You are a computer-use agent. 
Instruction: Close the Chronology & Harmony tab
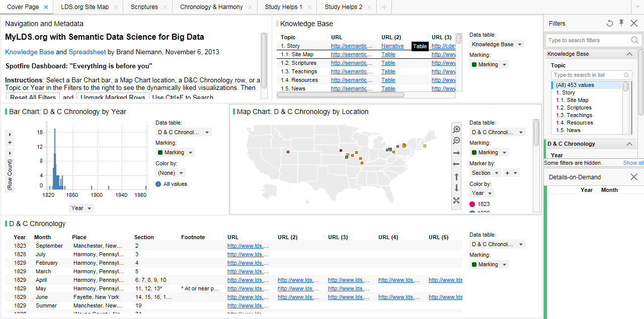[x=250, y=7]
